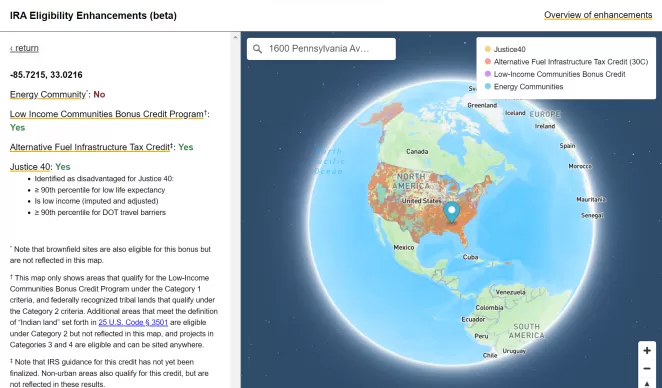Open Alternative Fuel Infrastructure Tax Credit link
This screenshot has height=388, width=662.
click(90, 147)
